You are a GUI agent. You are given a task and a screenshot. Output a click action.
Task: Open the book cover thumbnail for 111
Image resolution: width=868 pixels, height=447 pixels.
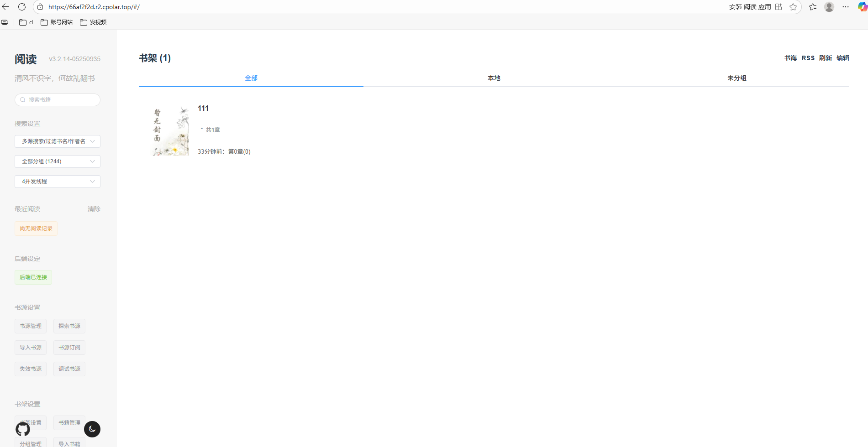click(170, 131)
